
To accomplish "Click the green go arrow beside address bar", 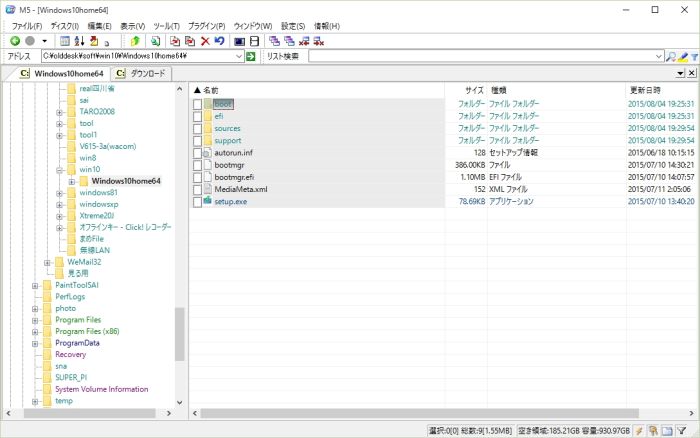I will [x=251, y=57].
